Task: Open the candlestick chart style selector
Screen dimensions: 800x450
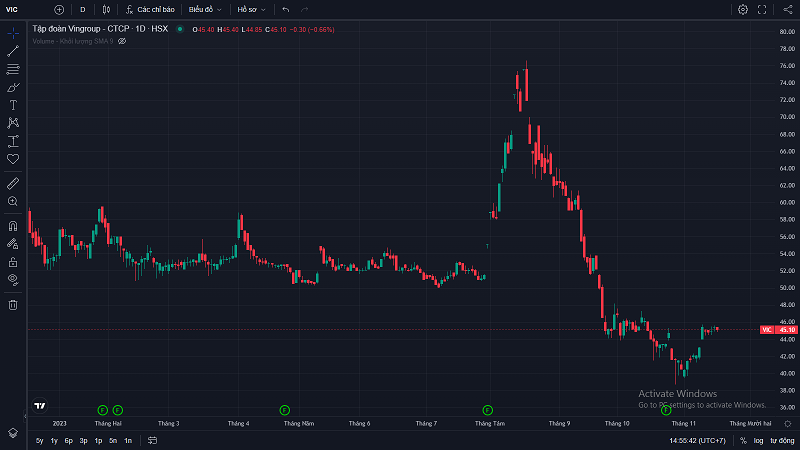Action: tap(106, 9)
